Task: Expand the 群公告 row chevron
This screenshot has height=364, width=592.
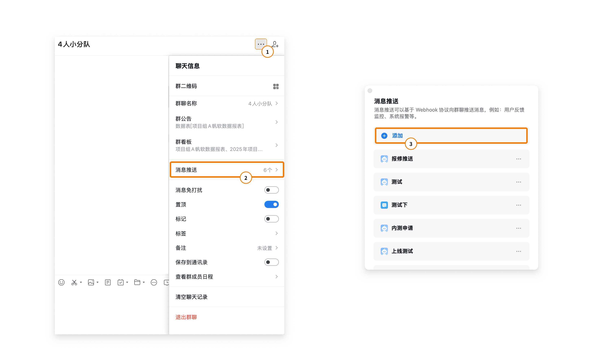Action: click(276, 122)
